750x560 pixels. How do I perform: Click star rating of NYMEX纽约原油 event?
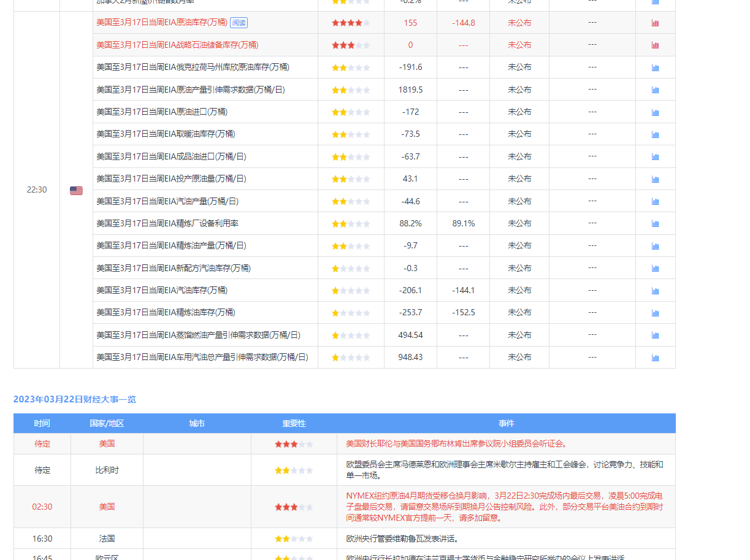pyautogui.click(x=294, y=507)
